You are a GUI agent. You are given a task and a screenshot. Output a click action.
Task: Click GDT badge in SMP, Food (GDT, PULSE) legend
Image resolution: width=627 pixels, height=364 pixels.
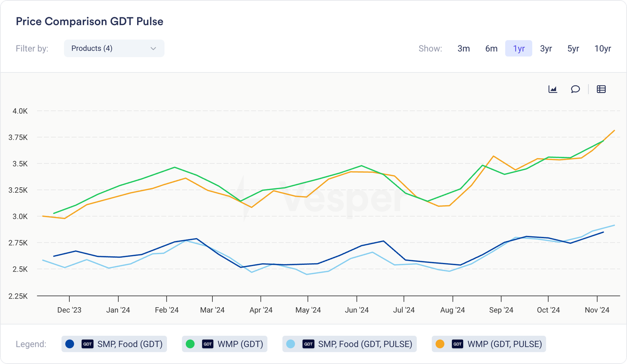coord(308,344)
